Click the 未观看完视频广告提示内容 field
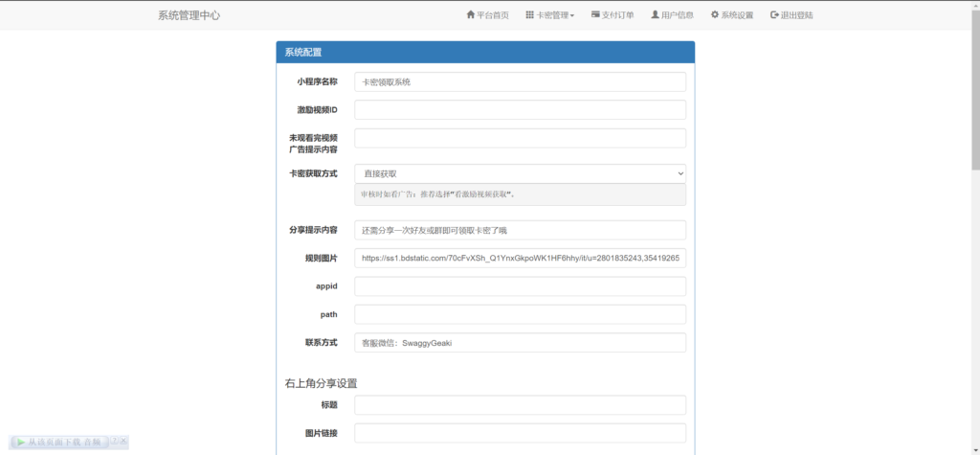980x455 pixels. tap(520, 138)
